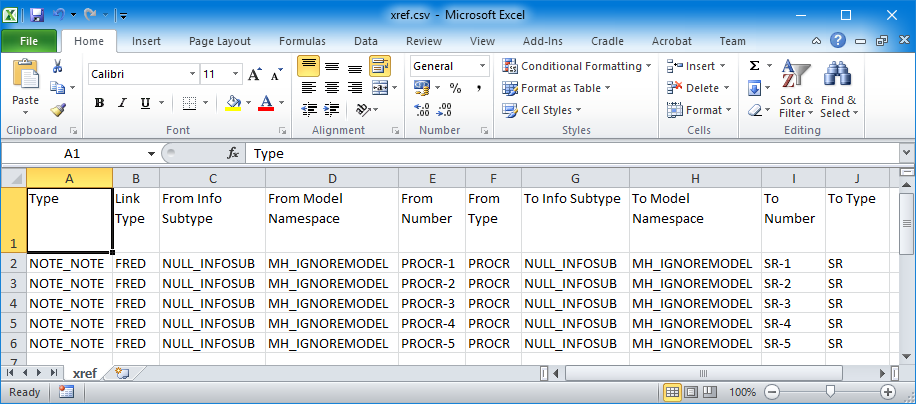Click the Cut scissors icon
The height and width of the screenshot is (404, 916).
click(x=57, y=66)
